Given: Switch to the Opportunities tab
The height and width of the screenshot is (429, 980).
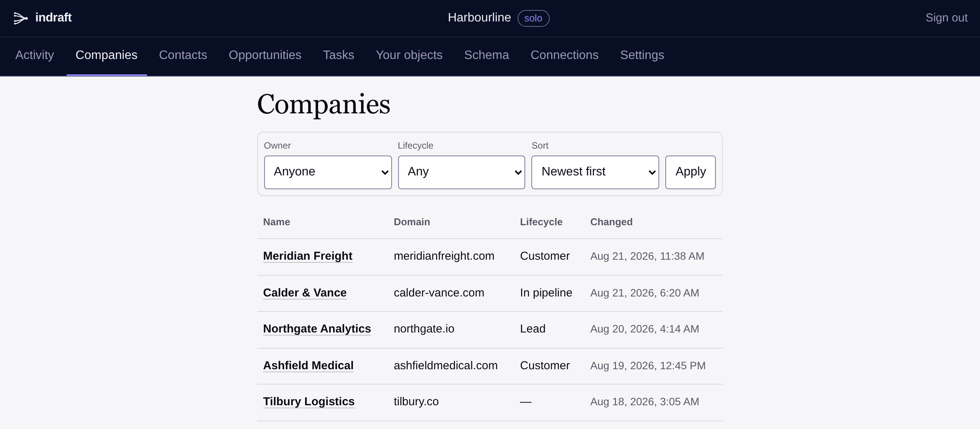Looking at the screenshot, I should point(265,55).
